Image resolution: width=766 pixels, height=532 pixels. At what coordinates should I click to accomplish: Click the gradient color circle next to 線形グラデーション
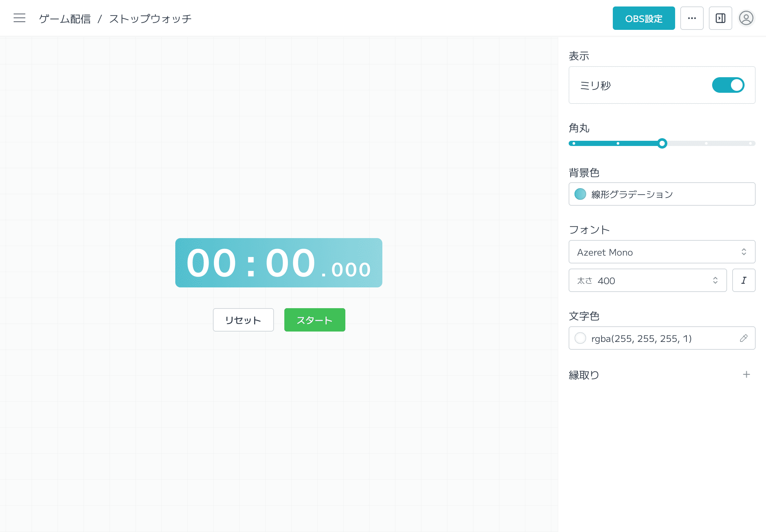[580, 194]
